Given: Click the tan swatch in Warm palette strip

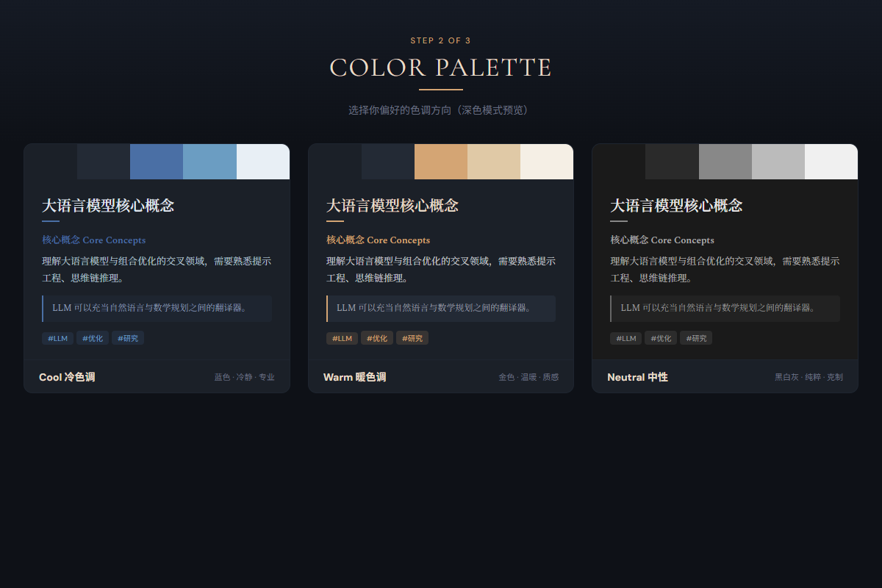Looking at the screenshot, I should (440, 161).
